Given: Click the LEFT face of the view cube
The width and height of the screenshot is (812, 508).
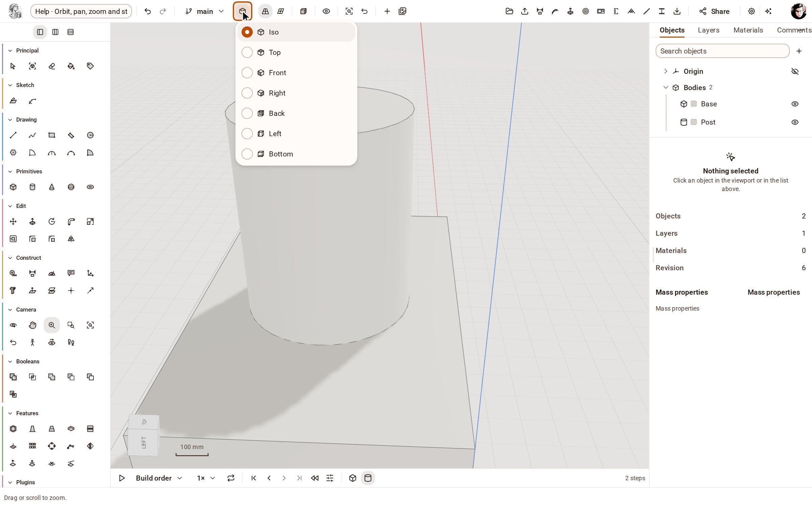Looking at the screenshot, I should tap(143, 442).
